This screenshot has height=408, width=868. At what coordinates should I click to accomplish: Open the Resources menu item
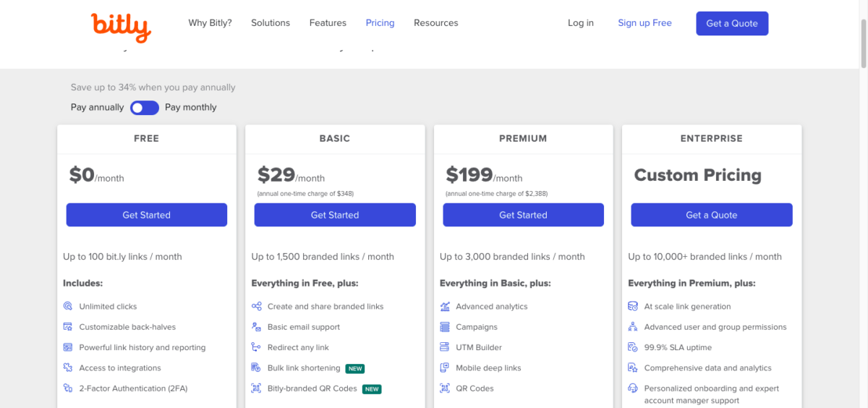tap(435, 23)
